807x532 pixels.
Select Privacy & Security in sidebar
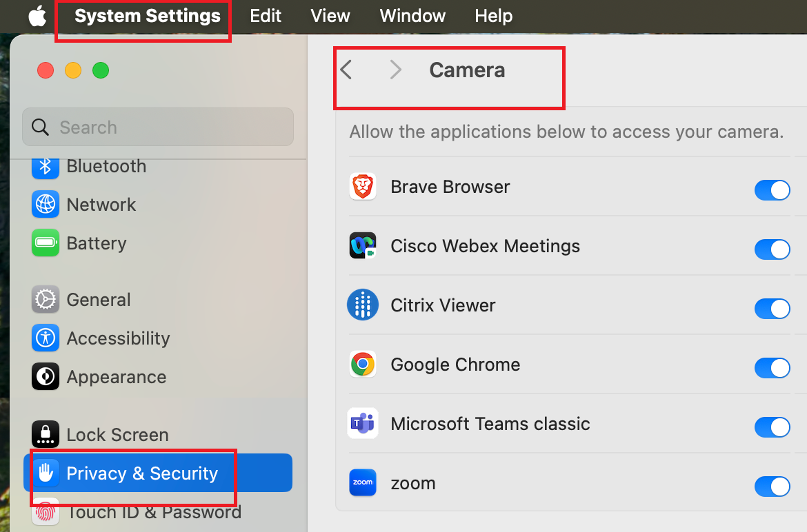(x=158, y=473)
